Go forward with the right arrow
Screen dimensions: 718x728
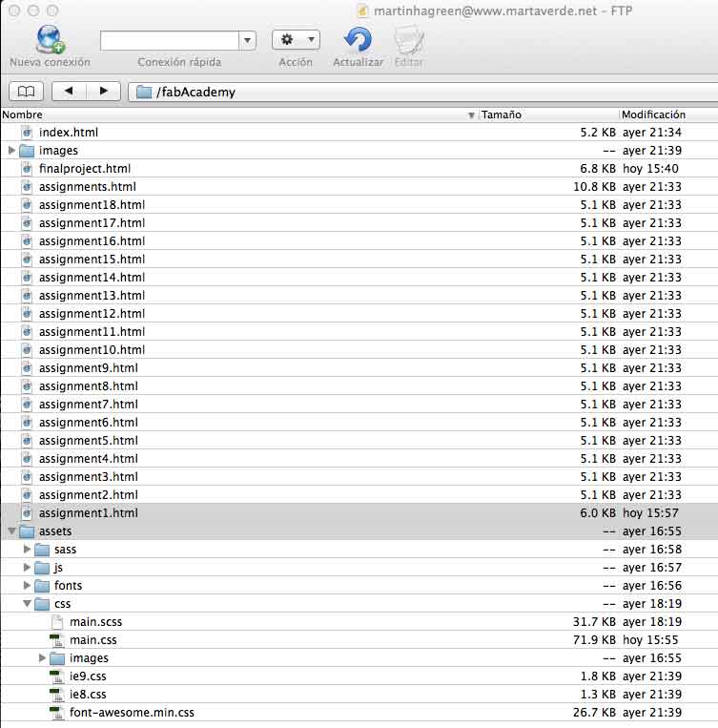[x=104, y=92]
